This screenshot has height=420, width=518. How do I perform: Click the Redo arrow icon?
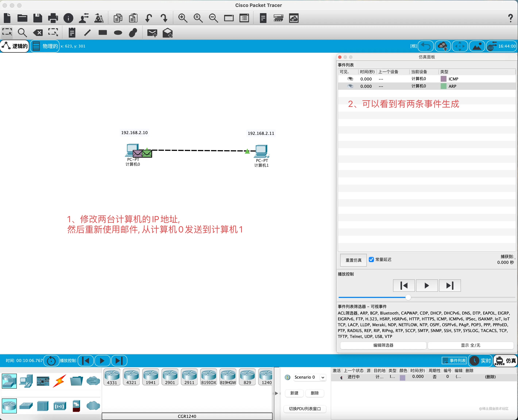(x=164, y=18)
